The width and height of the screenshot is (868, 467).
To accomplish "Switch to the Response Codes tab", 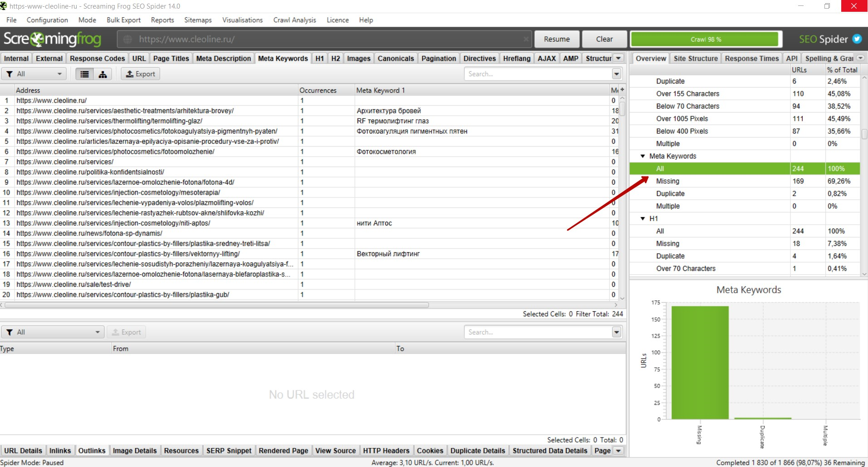I will (x=97, y=59).
